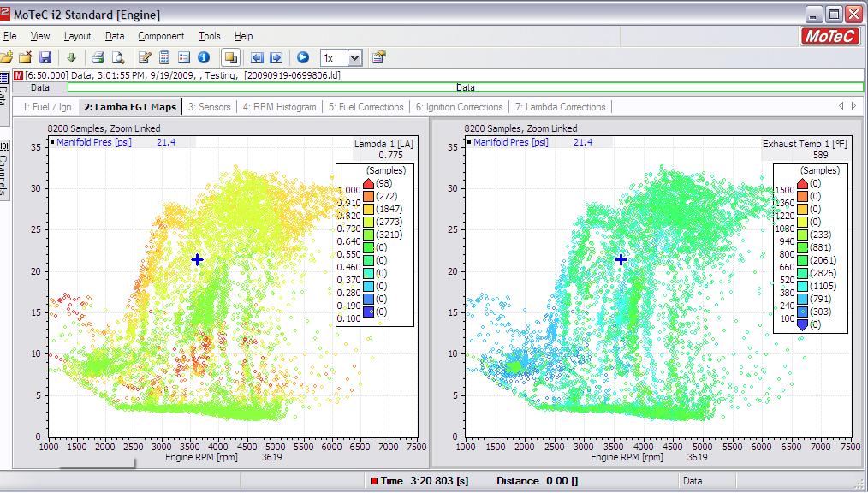Click the red M log file icon
The width and height of the screenshot is (868, 493).
(x=18, y=75)
